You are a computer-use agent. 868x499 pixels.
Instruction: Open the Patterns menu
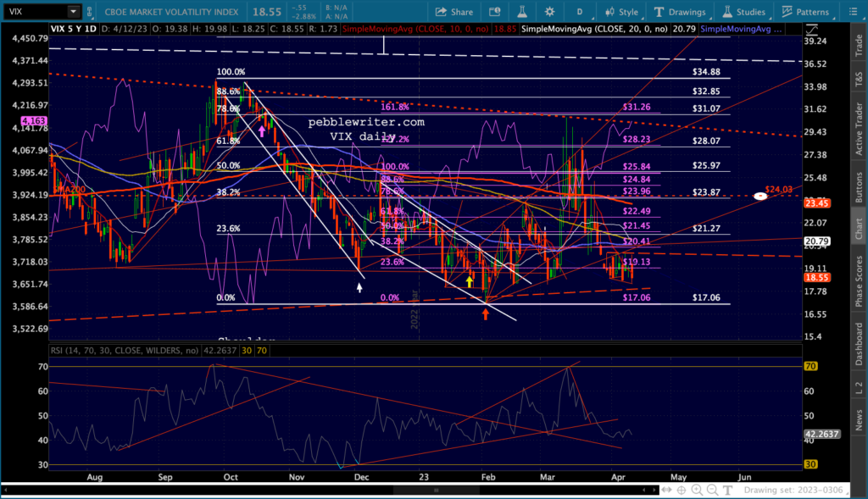(x=805, y=12)
